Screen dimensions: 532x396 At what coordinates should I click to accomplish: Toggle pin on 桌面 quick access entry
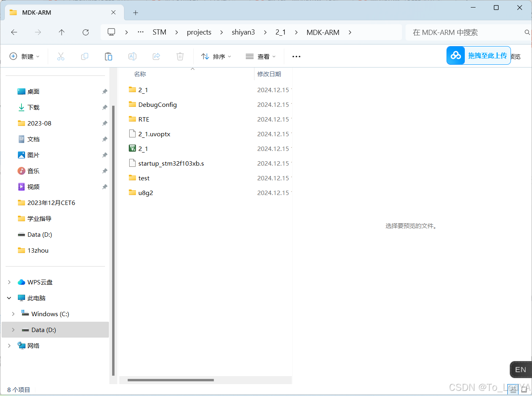pyautogui.click(x=105, y=92)
